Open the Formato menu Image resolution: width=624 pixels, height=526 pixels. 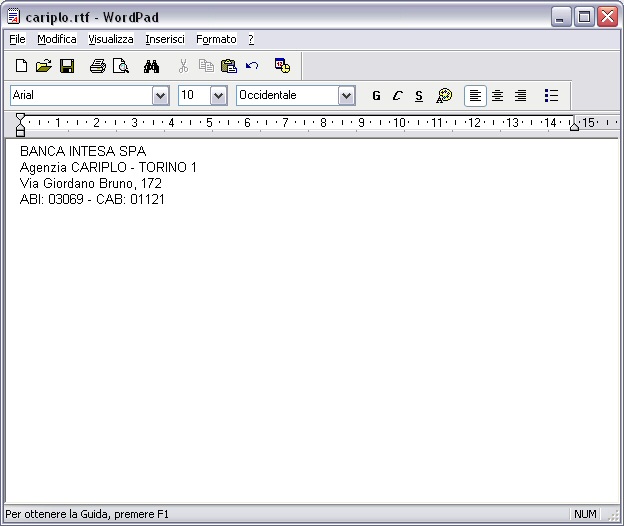[x=216, y=39]
